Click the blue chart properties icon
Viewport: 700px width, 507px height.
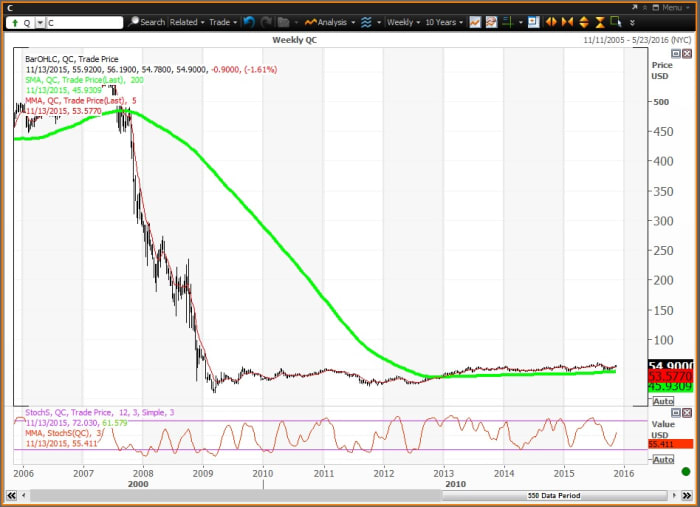(533, 22)
